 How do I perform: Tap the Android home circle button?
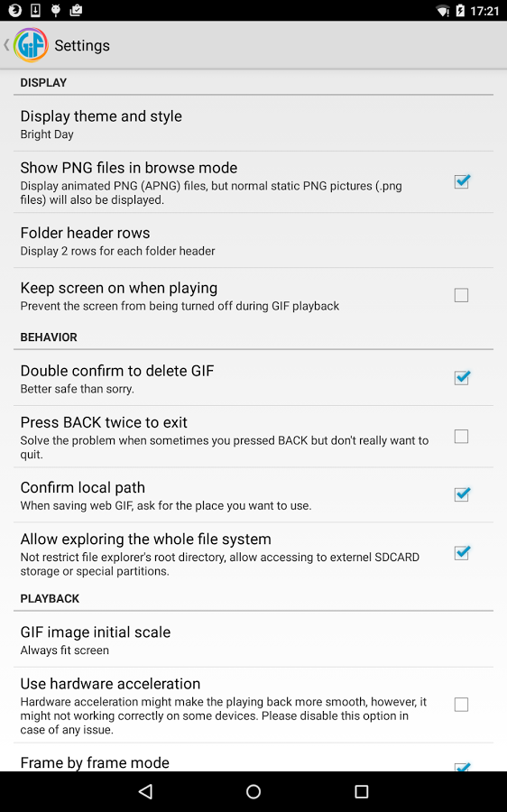click(253, 790)
